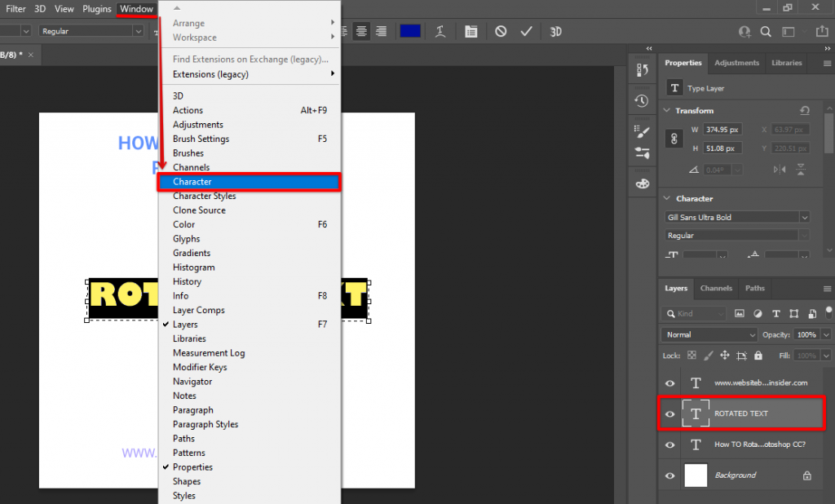Toggle visibility of ROTATED TEXT layer
The image size is (835, 504).
point(669,413)
